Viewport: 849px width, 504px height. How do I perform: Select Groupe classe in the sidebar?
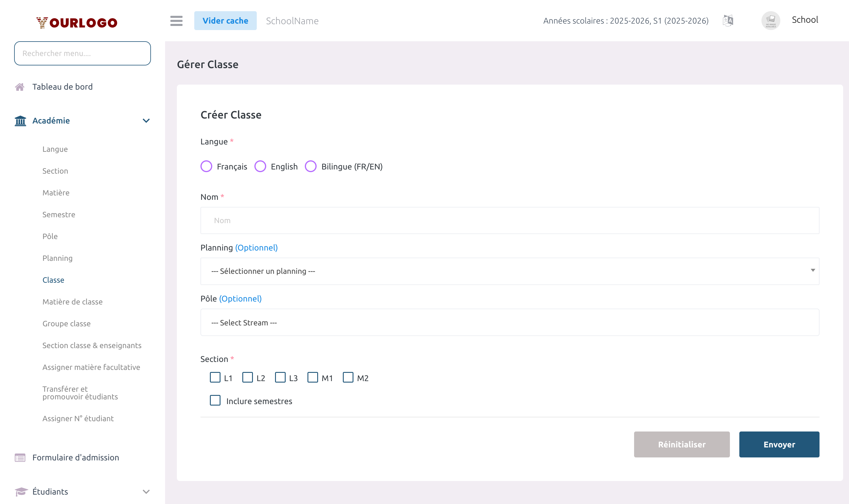coord(67,323)
